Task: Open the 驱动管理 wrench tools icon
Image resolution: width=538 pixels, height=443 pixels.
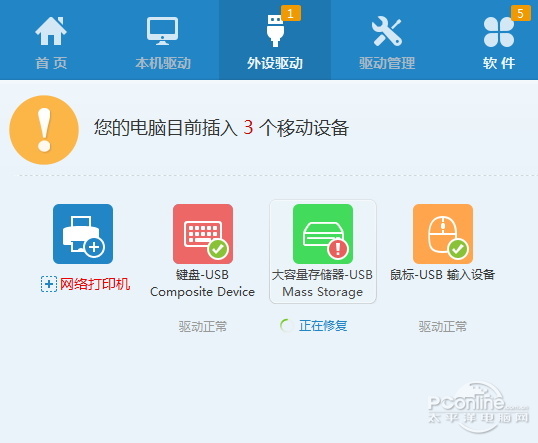Action: (x=387, y=32)
